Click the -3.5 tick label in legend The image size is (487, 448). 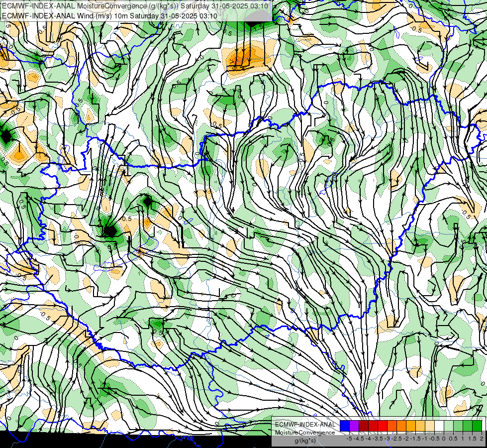pos(378,439)
